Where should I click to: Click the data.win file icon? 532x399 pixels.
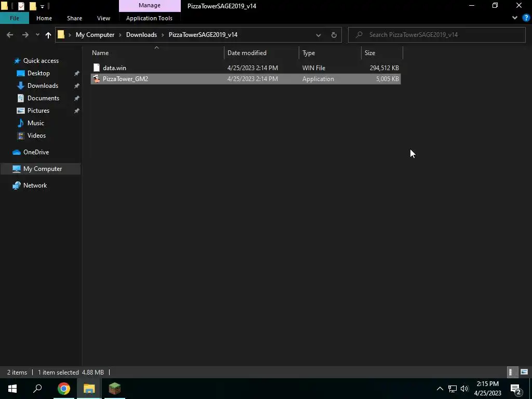(97, 68)
